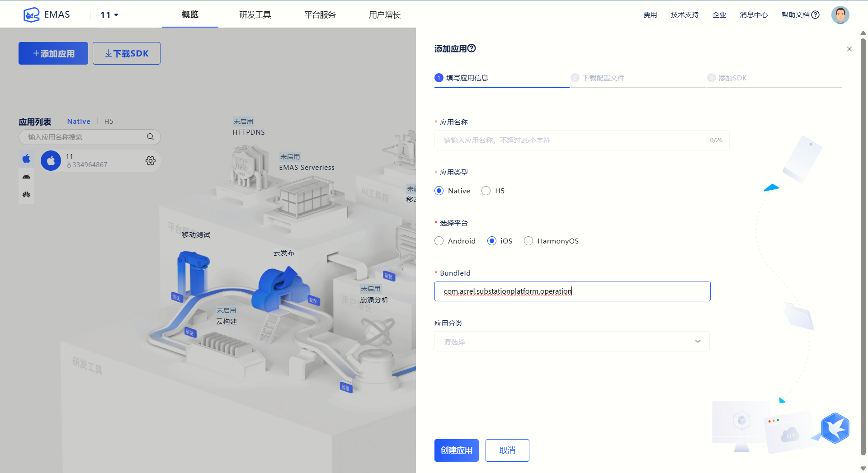
Task: Open app 11 with the blue Apple icon
Action: [51, 161]
